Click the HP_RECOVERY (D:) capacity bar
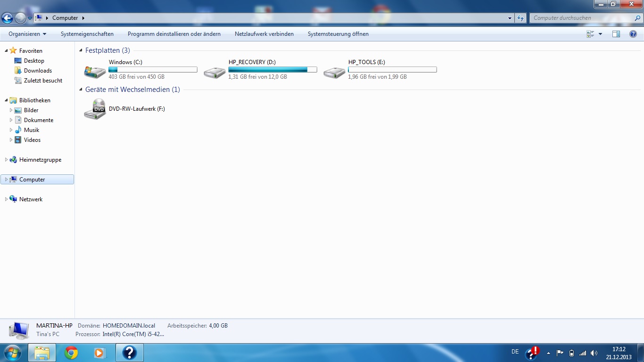Screen dimensions: 644x362 pyautogui.click(x=272, y=70)
